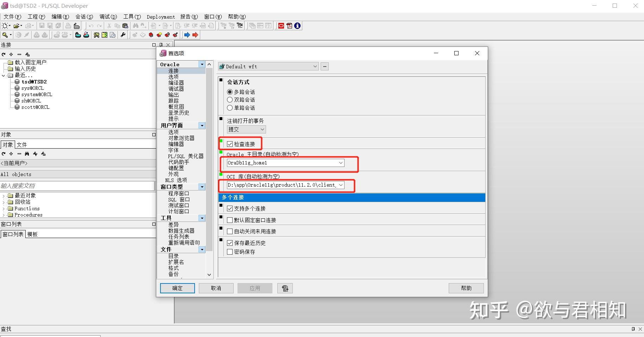
Task: Click the red right arrow toolbar icon
Action: 195,35
